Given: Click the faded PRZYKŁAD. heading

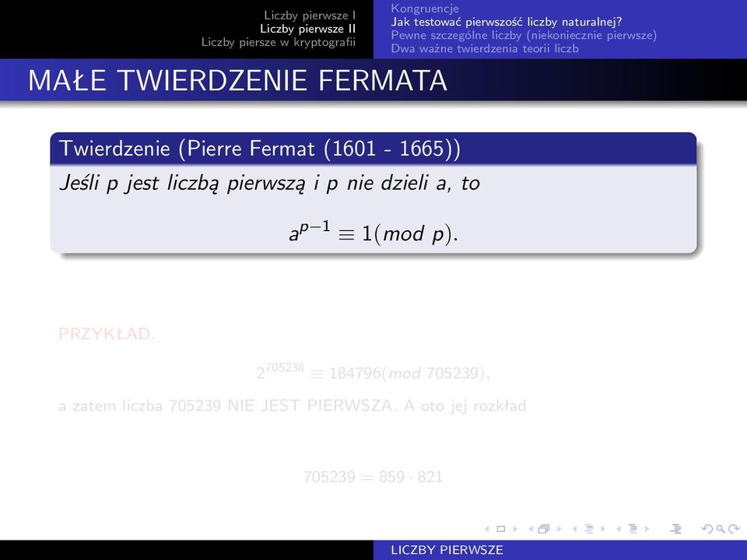Looking at the screenshot, I should click(107, 334).
